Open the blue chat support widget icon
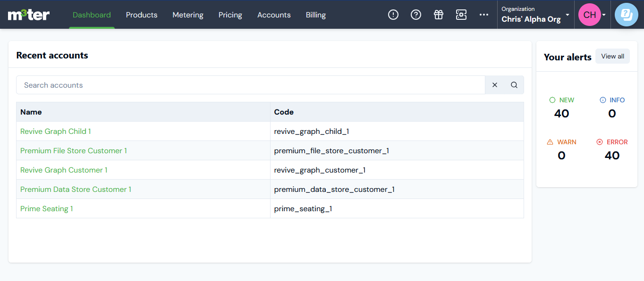 627,15
